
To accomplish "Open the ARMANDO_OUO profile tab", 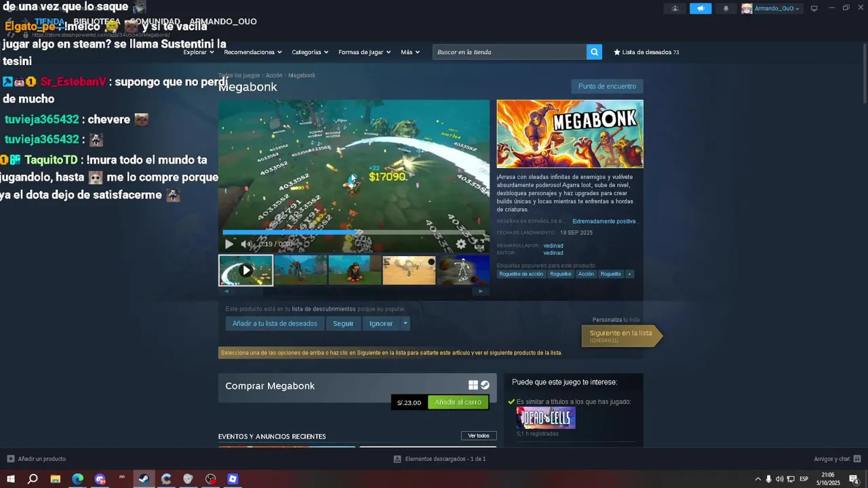I will point(223,22).
